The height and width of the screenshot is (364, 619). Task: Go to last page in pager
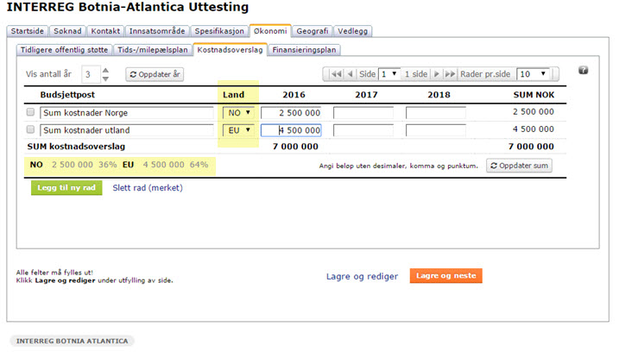[450, 73]
